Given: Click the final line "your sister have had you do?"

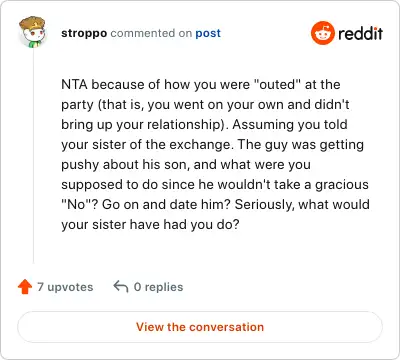Looking at the screenshot, I should [x=150, y=225].
